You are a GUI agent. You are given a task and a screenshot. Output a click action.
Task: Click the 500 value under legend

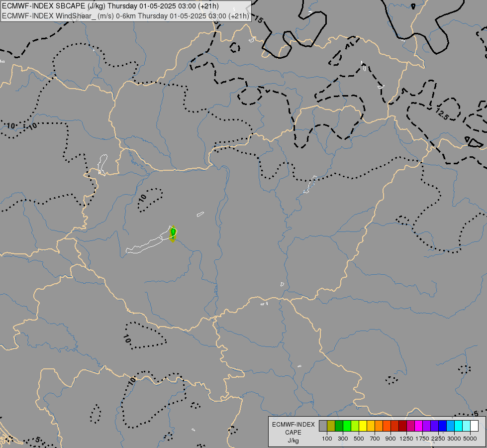pyautogui.click(x=359, y=439)
